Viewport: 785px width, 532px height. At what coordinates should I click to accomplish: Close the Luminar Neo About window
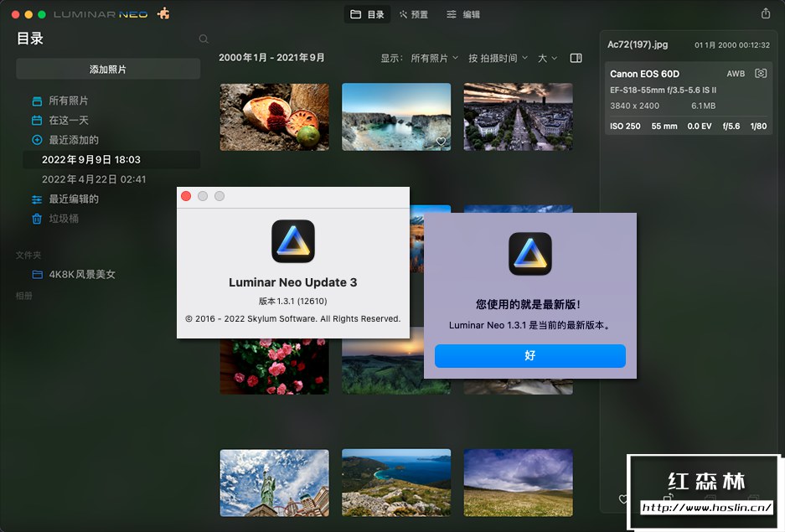[x=186, y=196]
